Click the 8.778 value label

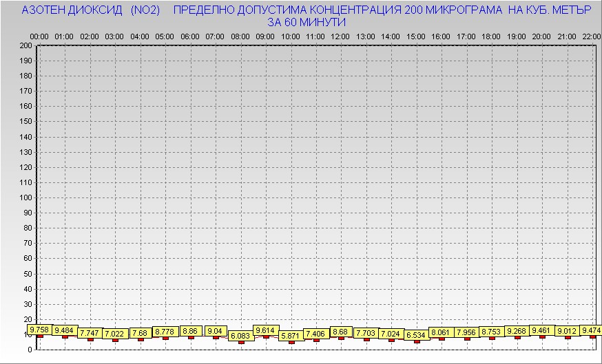pos(165,332)
